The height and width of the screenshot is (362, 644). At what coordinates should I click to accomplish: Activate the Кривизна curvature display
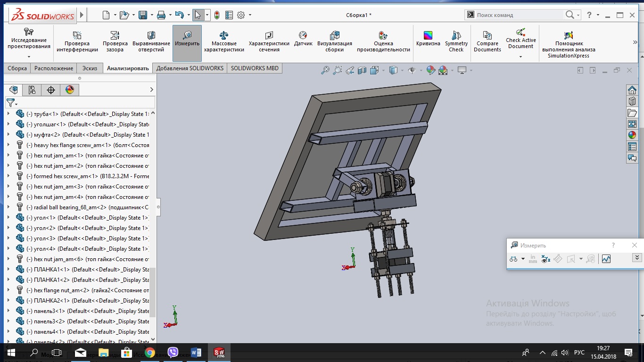pos(428,39)
